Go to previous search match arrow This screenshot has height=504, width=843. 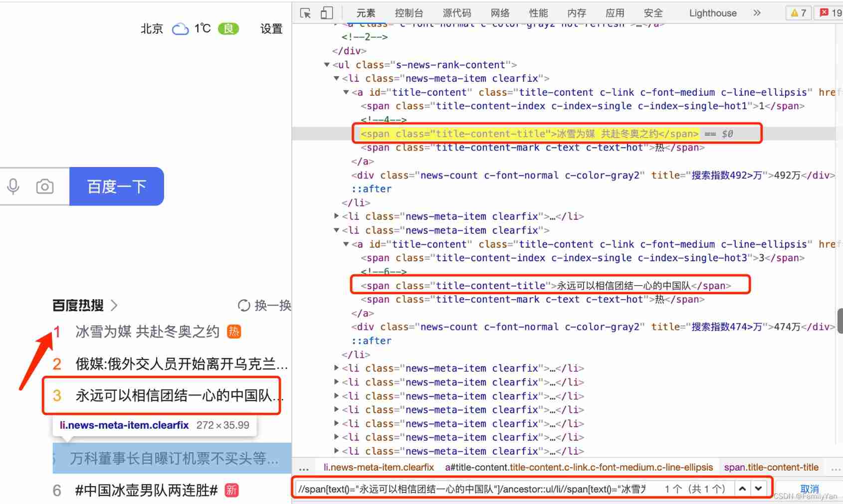point(742,489)
